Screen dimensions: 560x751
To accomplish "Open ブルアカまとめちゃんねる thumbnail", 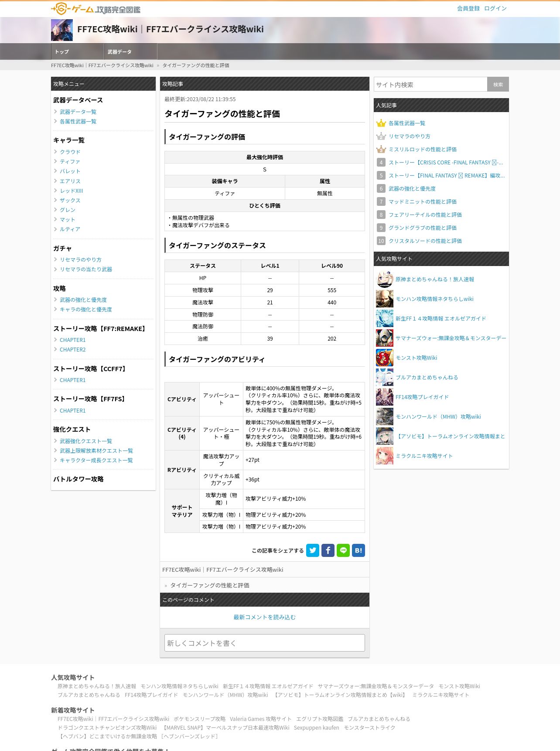I will pos(385,377).
